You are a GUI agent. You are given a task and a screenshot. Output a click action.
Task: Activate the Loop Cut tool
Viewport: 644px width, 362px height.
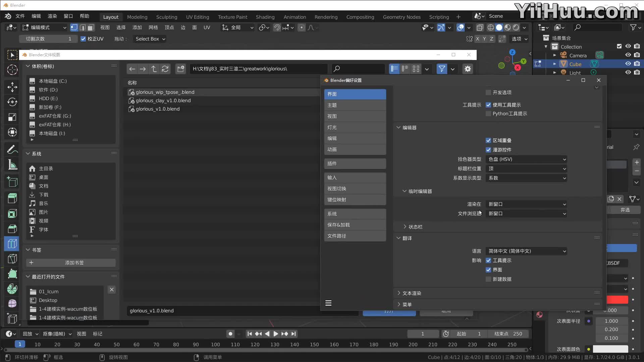click(12, 244)
